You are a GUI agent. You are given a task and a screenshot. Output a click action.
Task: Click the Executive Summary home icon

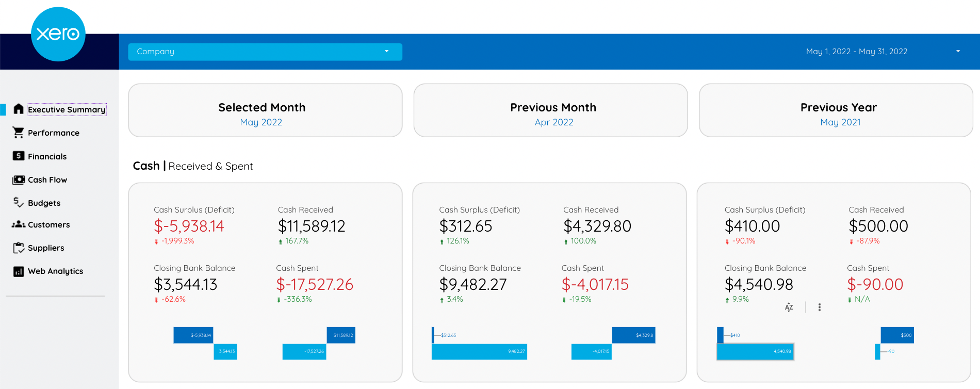19,109
